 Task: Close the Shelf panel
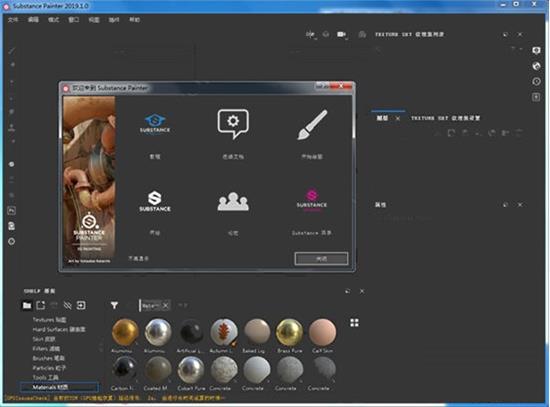click(x=362, y=291)
